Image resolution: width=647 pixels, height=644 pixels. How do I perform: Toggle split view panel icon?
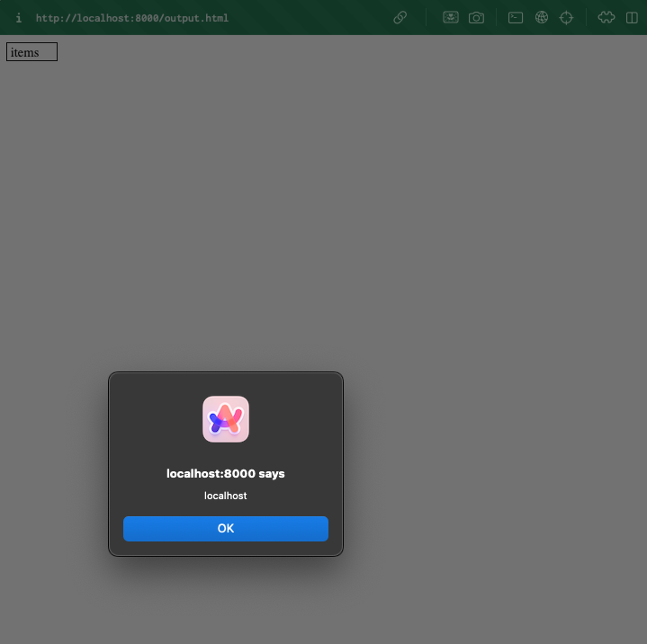pos(632,18)
